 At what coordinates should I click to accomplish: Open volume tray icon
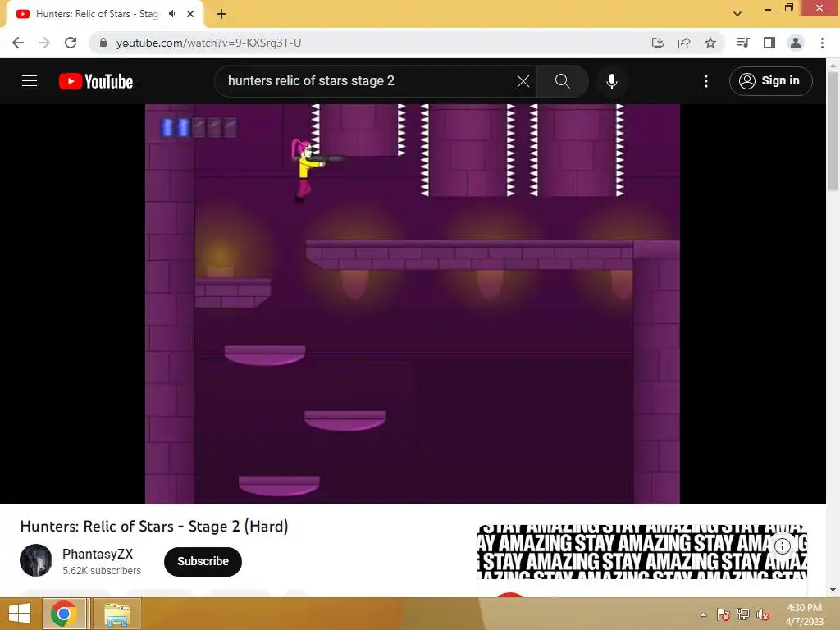tap(763, 614)
